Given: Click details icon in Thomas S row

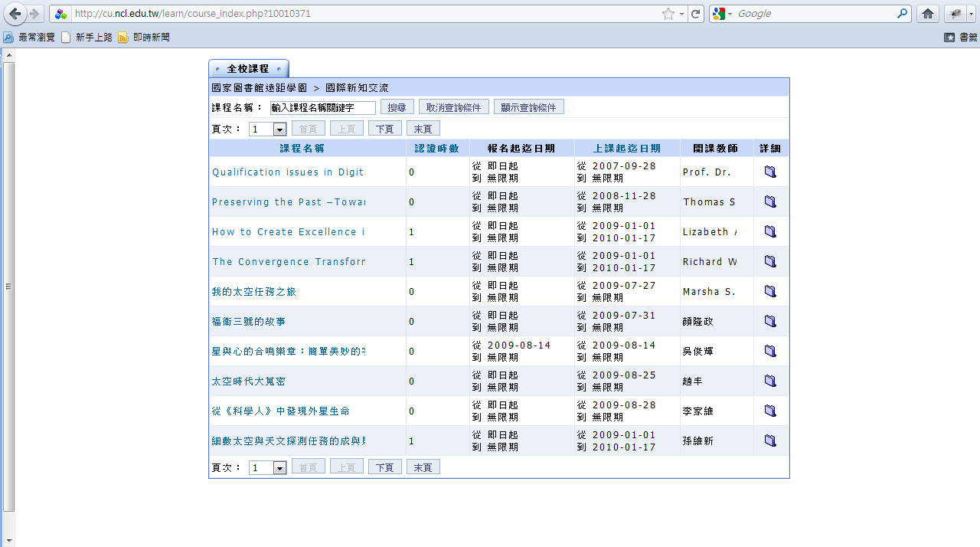Looking at the screenshot, I should (x=770, y=201).
